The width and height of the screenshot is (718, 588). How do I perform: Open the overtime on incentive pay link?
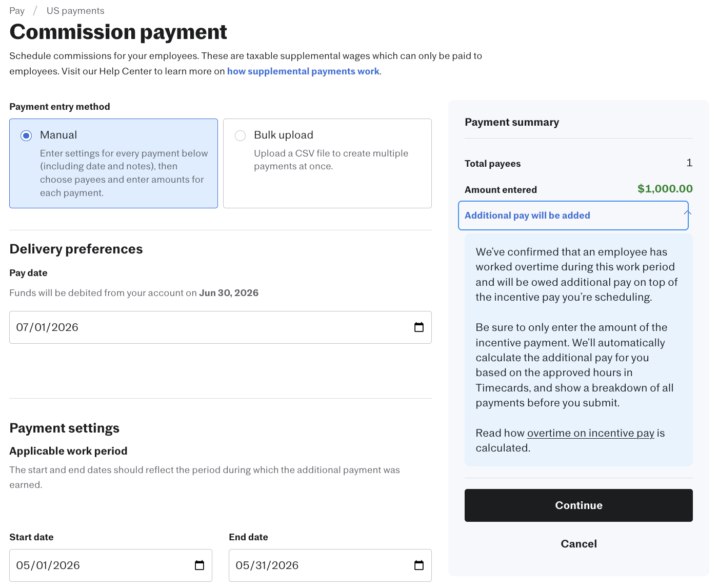[590, 433]
